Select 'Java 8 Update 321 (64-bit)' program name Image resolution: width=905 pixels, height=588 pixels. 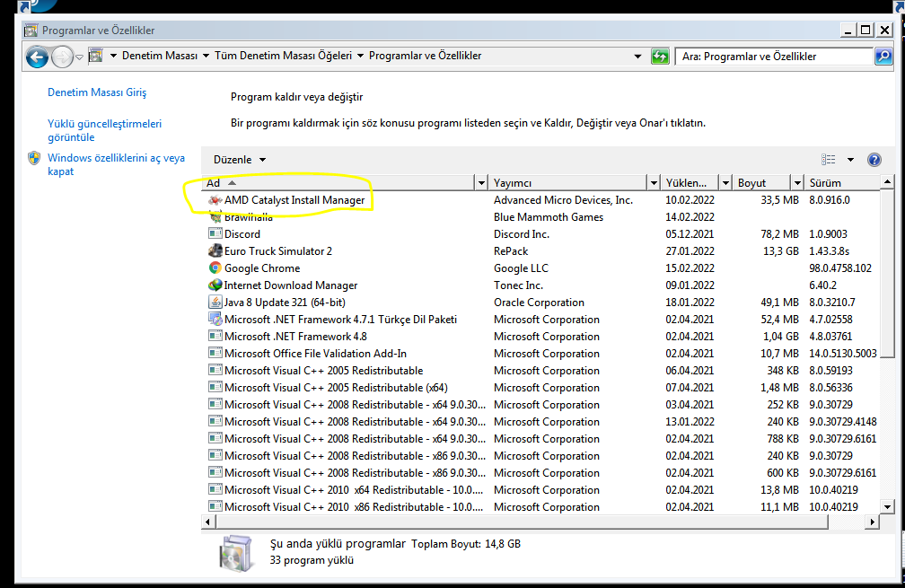285,302
